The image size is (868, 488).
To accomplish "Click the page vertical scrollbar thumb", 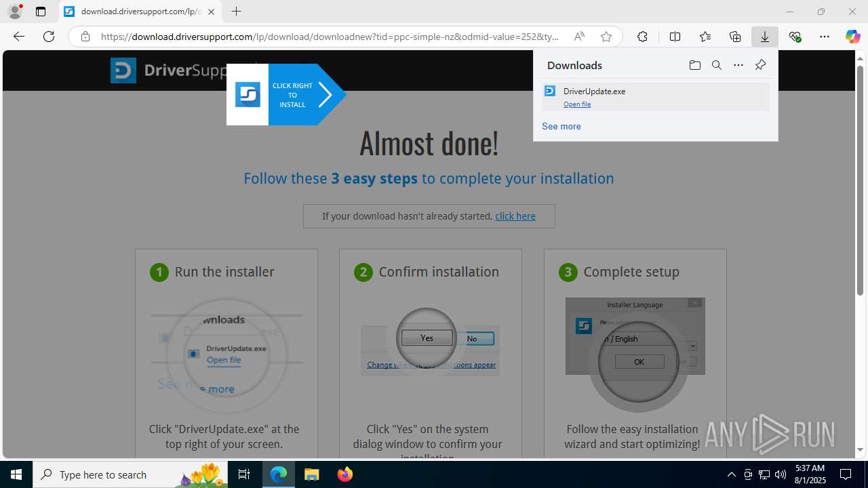I will pyautogui.click(x=860, y=180).
